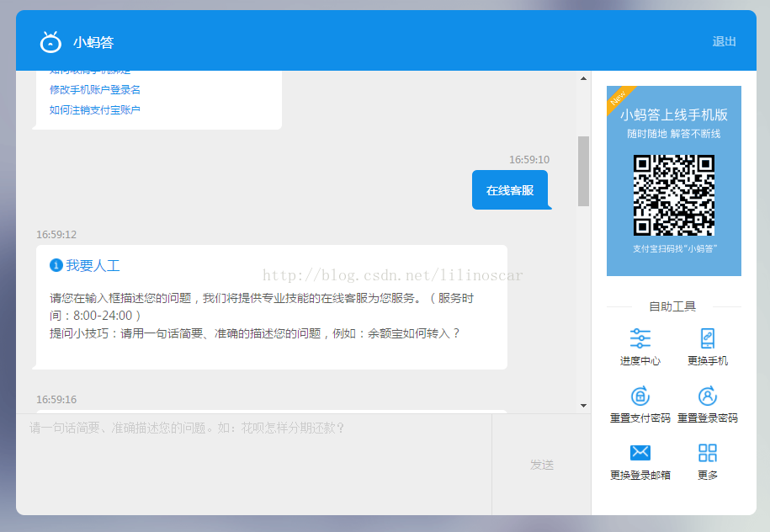Click the QR code image
The image size is (770, 532).
click(x=674, y=195)
